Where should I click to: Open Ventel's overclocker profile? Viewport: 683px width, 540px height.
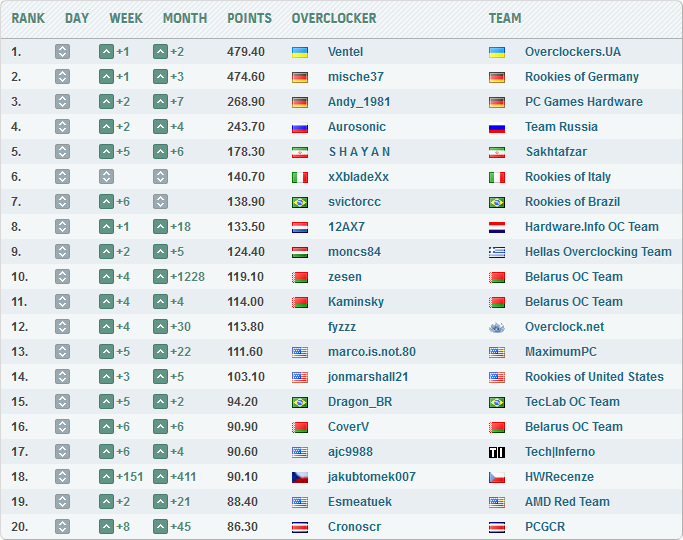click(345, 52)
